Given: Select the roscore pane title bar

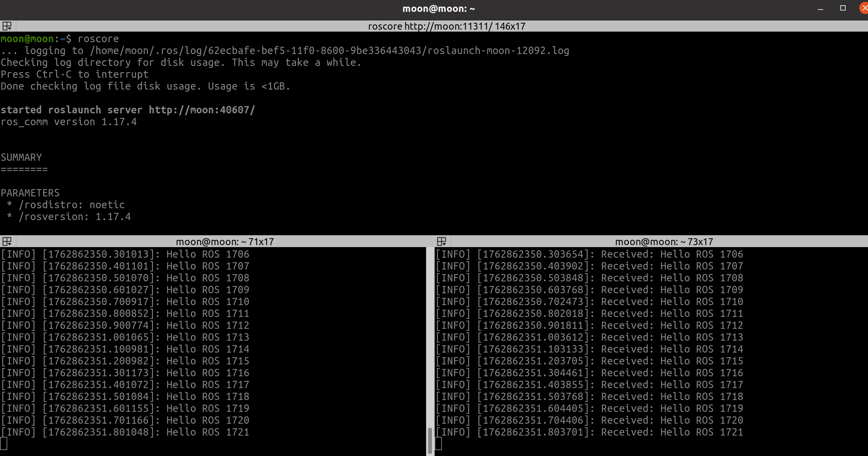Looking at the screenshot, I should tap(446, 26).
